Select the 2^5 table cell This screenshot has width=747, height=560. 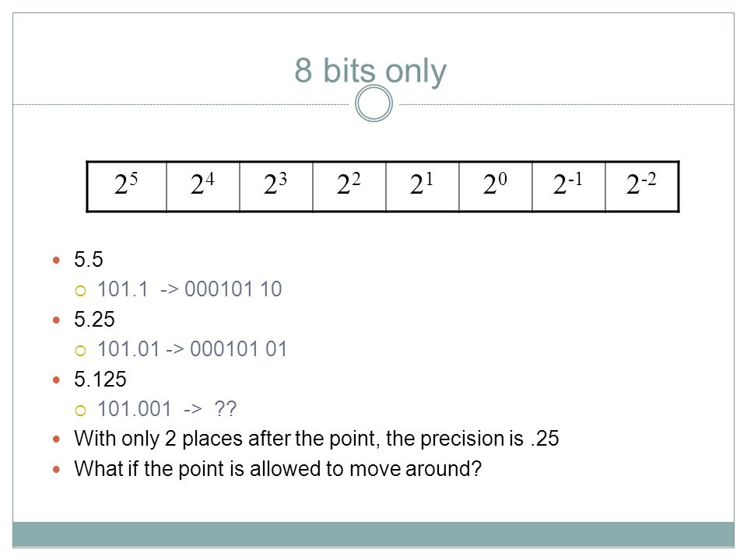point(127,187)
